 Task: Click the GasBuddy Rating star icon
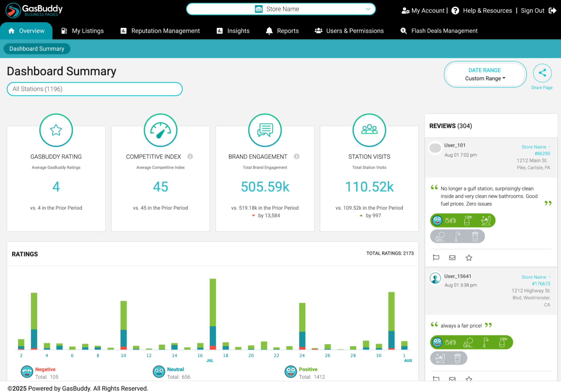(56, 130)
